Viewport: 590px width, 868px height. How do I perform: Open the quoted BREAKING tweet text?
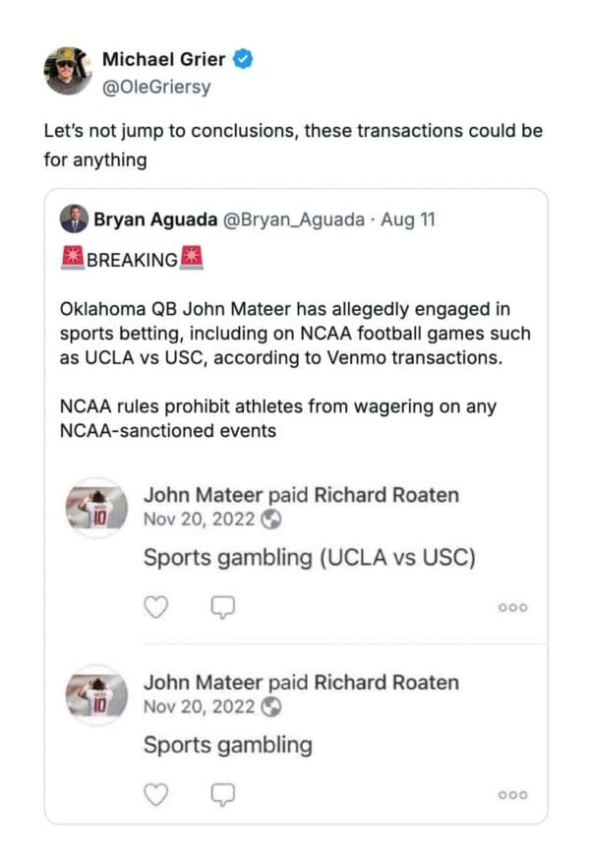(295, 335)
